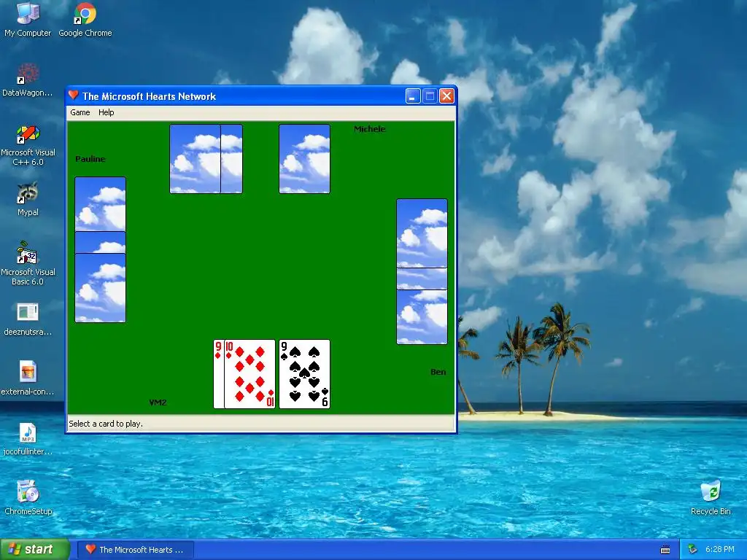The width and height of the screenshot is (747, 560).
Task: Select the Mypal browser shortcut
Action: (28, 199)
